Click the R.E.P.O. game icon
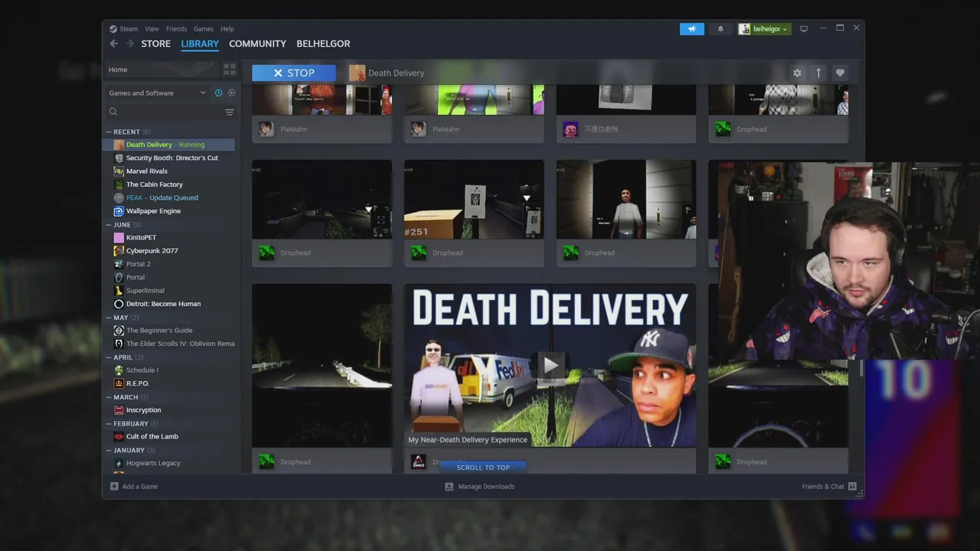The height and width of the screenshot is (551, 980). 119,383
